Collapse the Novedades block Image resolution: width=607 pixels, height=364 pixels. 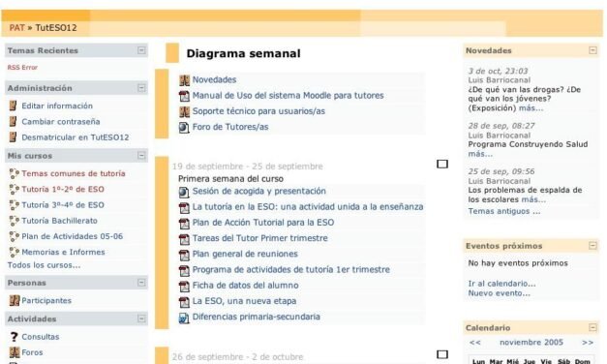(x=592, y=50)
